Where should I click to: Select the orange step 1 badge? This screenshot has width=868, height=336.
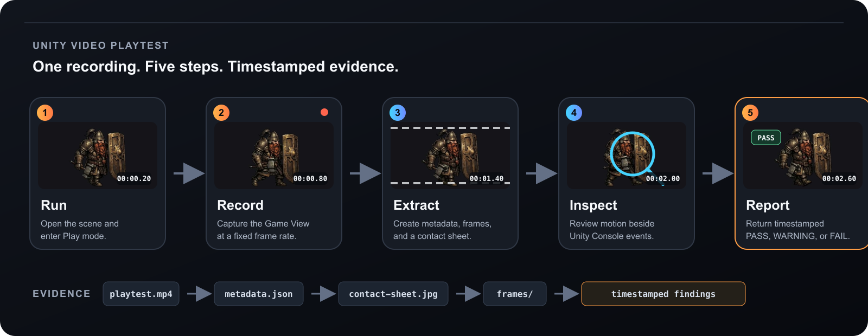45,113
